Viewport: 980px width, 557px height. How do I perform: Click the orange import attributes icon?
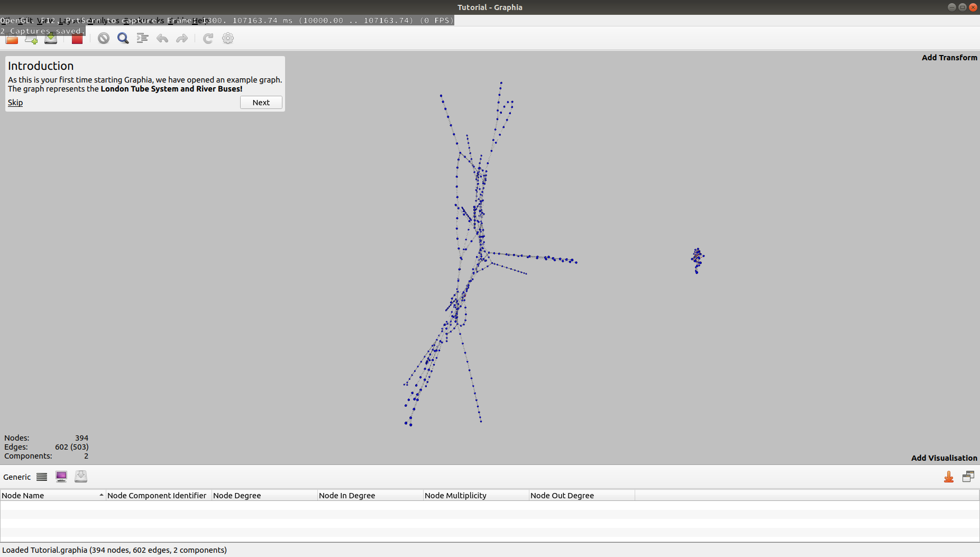point(949,477)
